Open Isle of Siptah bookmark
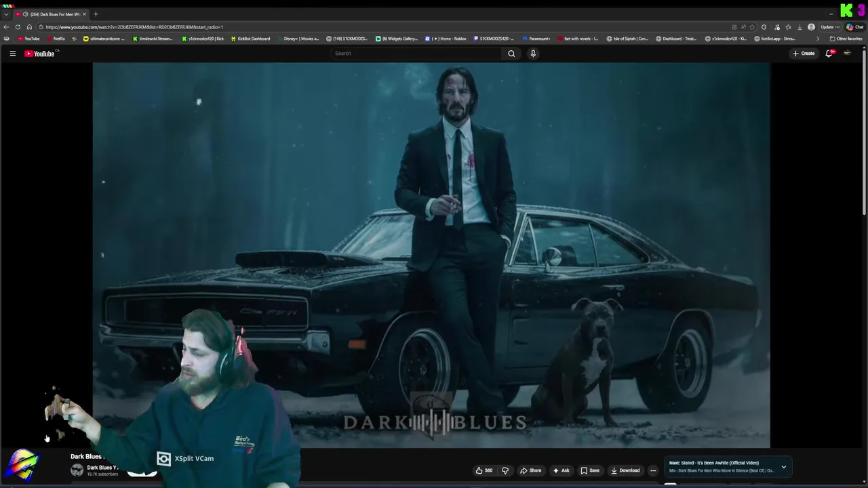Screen dimensions: 868x488 coord(627,39)
